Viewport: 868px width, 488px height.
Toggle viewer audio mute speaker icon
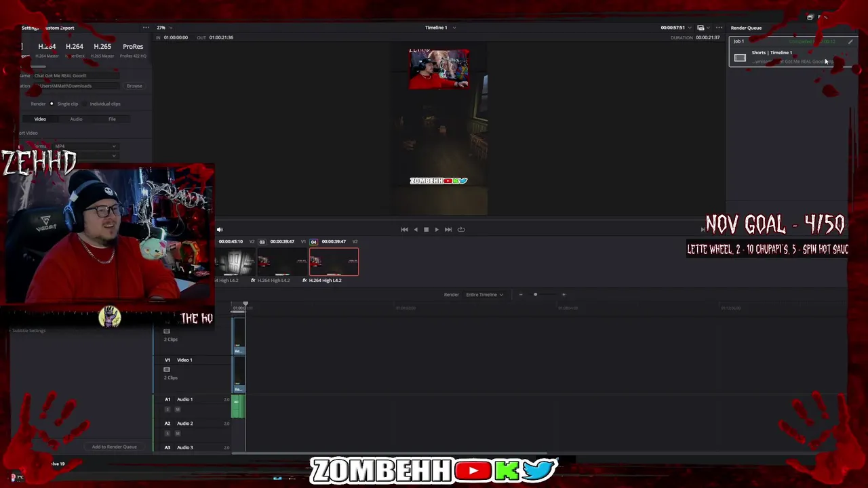click(220, 230)
